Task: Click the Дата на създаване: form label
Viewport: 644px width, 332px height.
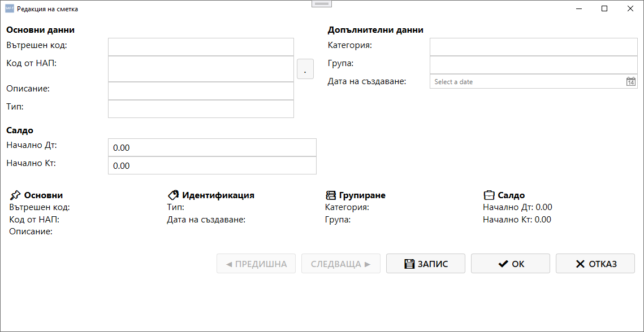Action: click(367, 81)
